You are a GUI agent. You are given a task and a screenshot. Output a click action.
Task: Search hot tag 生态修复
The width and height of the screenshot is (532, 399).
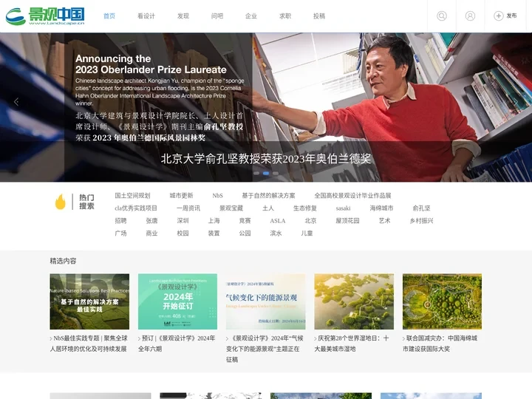[305, 208]
